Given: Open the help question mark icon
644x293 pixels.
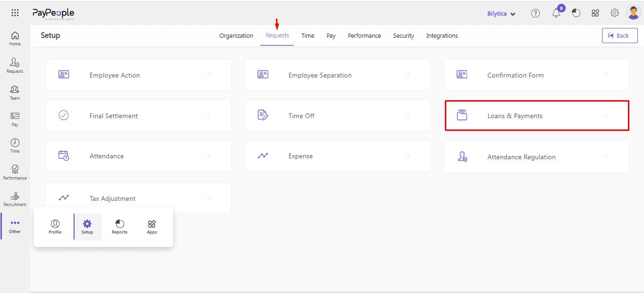Looking at the screenshot, I should click(535, 14).
